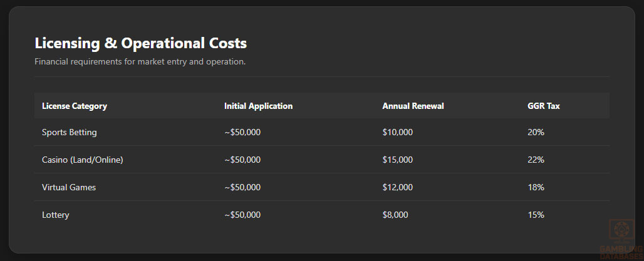The height and width of the screenshot is (261, 644).
Task: Click the Licensing & Operational Costs heading
Action: click(x=140, y=43)
